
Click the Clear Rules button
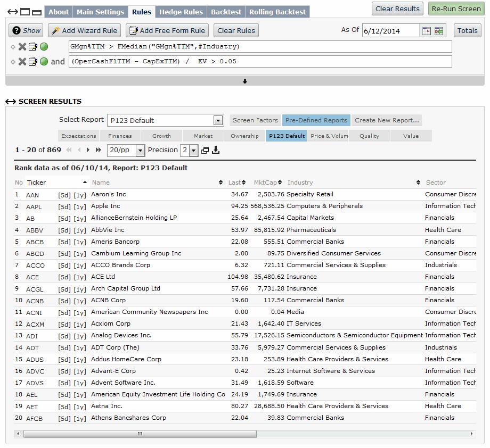pos(236,31)
